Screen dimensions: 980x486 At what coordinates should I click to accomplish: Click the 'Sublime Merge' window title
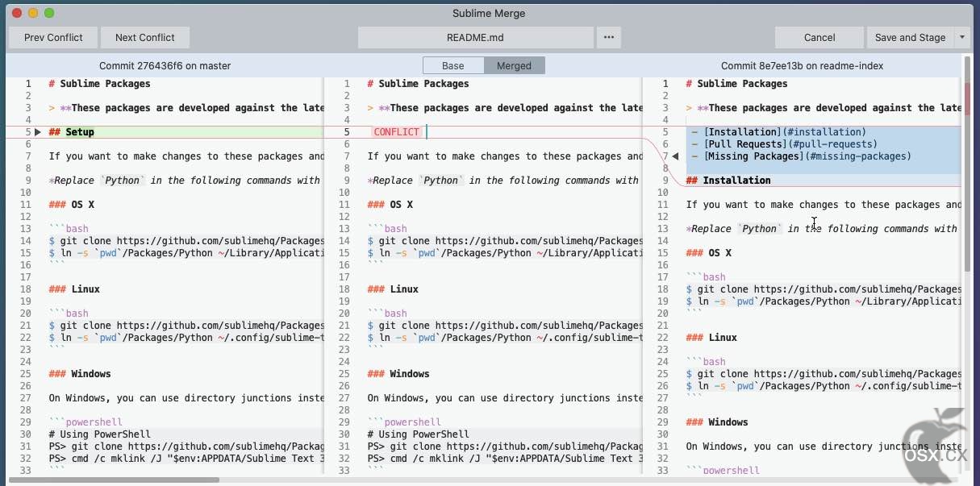489,13
